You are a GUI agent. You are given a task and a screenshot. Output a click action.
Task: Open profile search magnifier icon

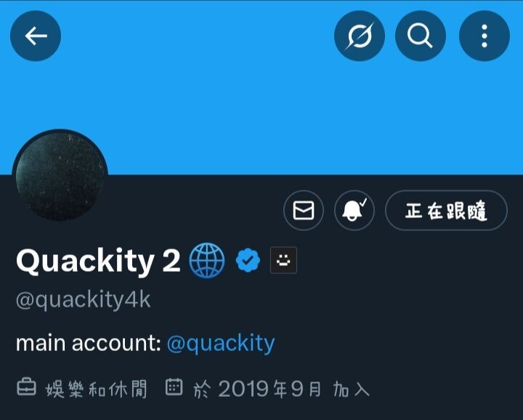[421, 36]
